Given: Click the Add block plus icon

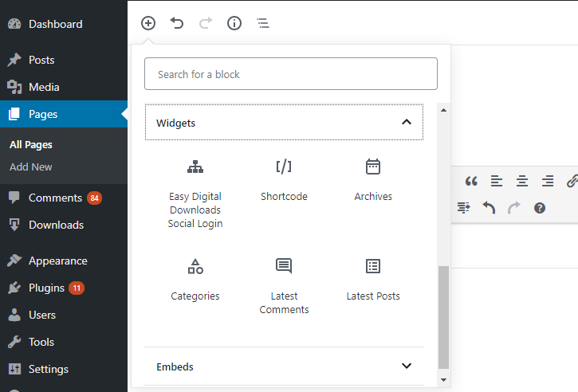Looking at the screenshot, I should pyautogui.click(x=148, y=23).
